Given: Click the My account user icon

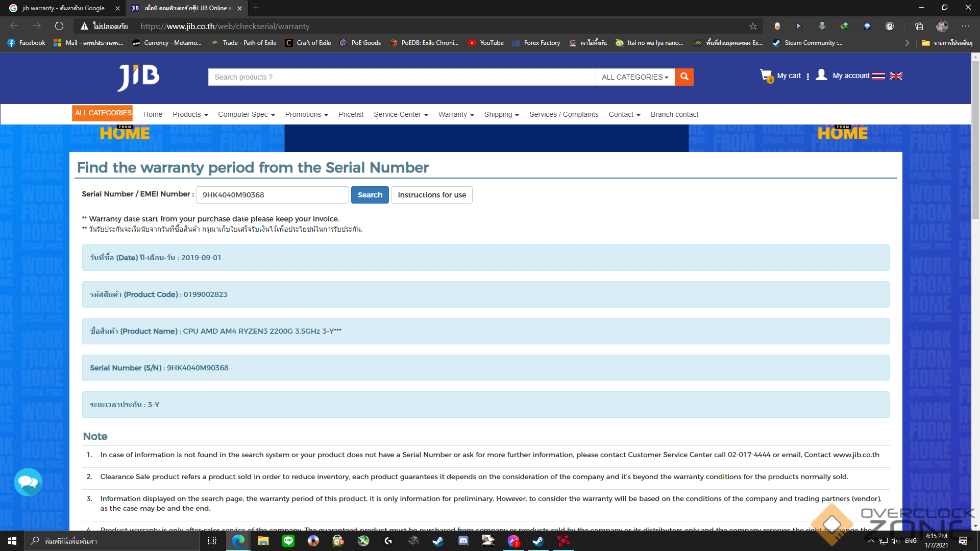Looking at the screenshot, I should coord(821,75).
